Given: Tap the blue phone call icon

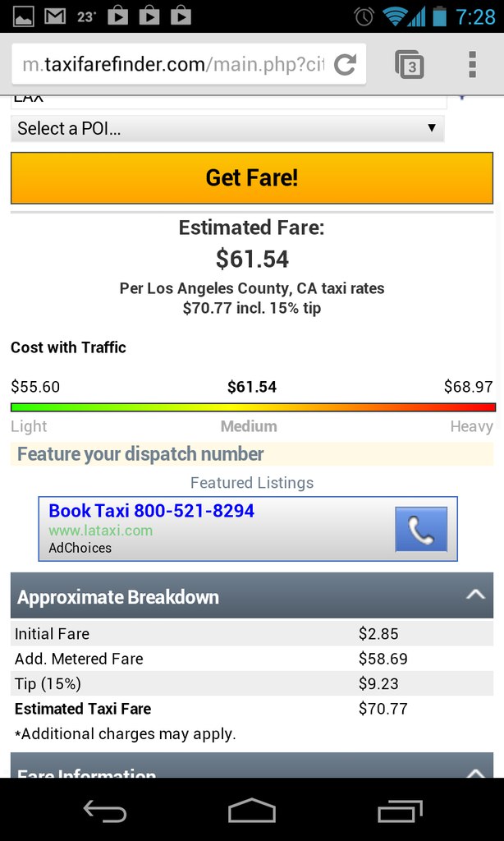Looking at the screenshot, I should click(421, 529).
